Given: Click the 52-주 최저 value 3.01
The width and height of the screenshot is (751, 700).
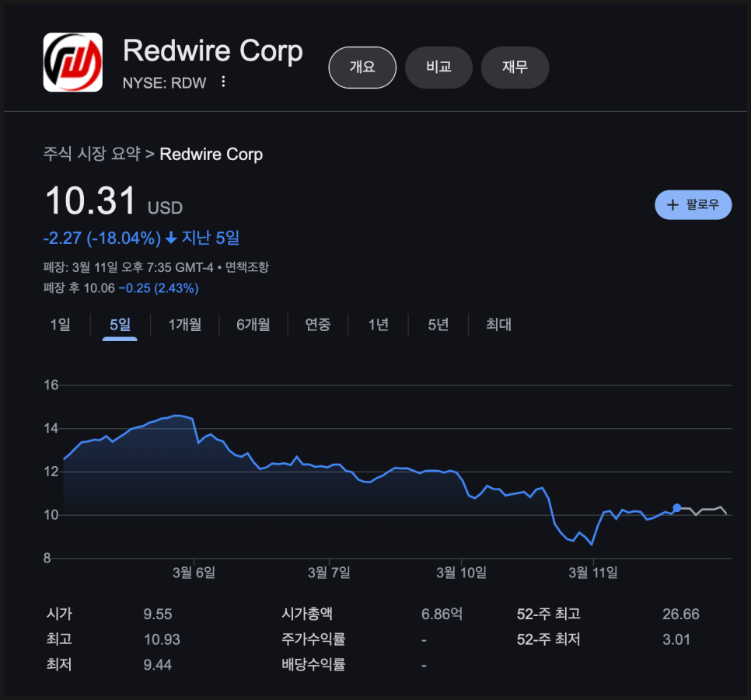Looking at the screenshot, I should pos(676,639).
